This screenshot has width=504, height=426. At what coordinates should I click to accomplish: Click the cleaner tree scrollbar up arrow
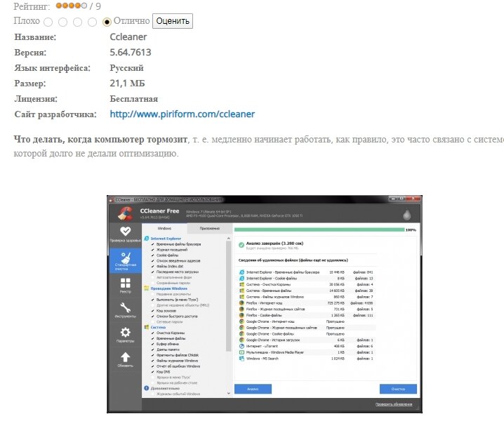coord(229,239)
